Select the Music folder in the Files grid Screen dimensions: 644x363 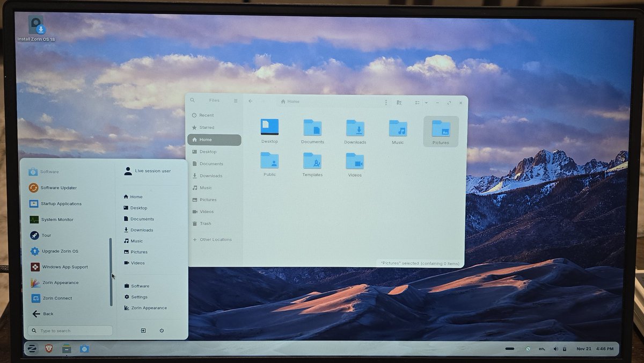(398, 132)
